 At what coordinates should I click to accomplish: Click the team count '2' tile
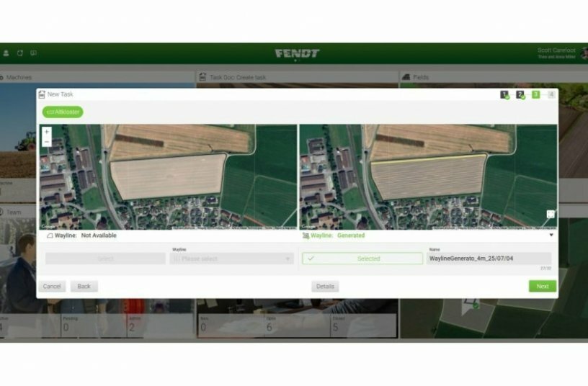pos(160,326)
